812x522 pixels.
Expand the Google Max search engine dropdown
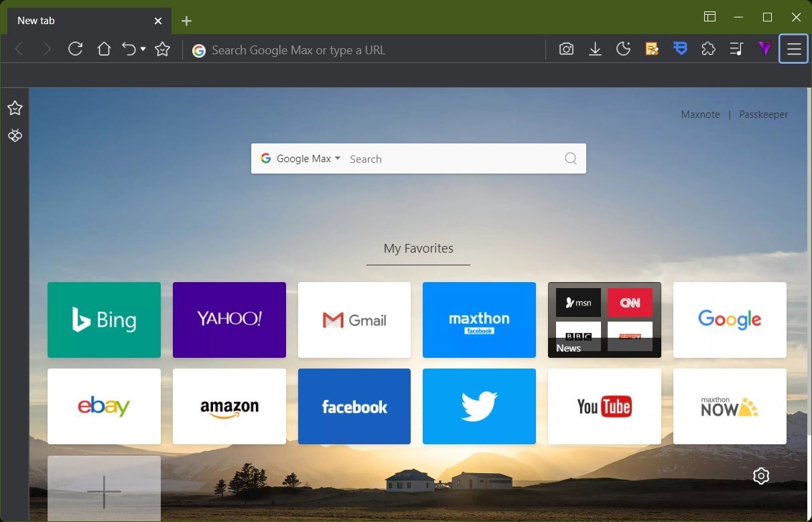point(301,159)
